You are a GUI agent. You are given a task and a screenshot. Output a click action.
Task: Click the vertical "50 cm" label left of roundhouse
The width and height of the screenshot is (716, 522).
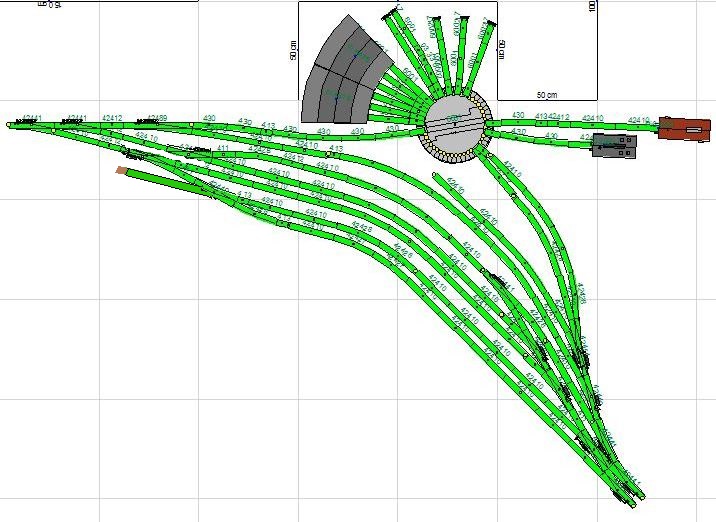click(294, 51)
